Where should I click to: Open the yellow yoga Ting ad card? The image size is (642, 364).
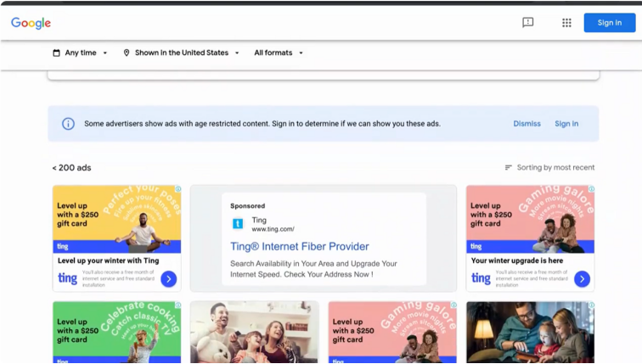point(116,238)
